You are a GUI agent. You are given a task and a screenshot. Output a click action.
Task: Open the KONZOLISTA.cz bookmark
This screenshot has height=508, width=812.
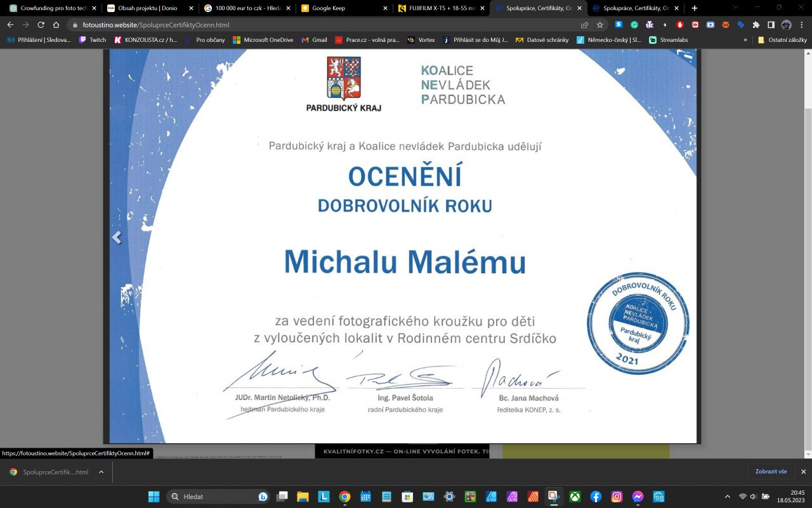tap(145, 39)
